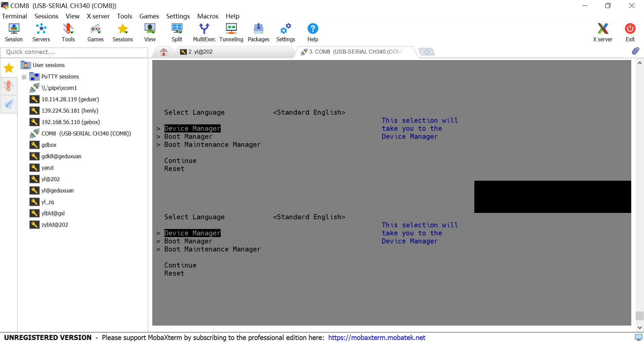
Task: Click the terminal scrollbar thumb
Action: coord(640,316)
